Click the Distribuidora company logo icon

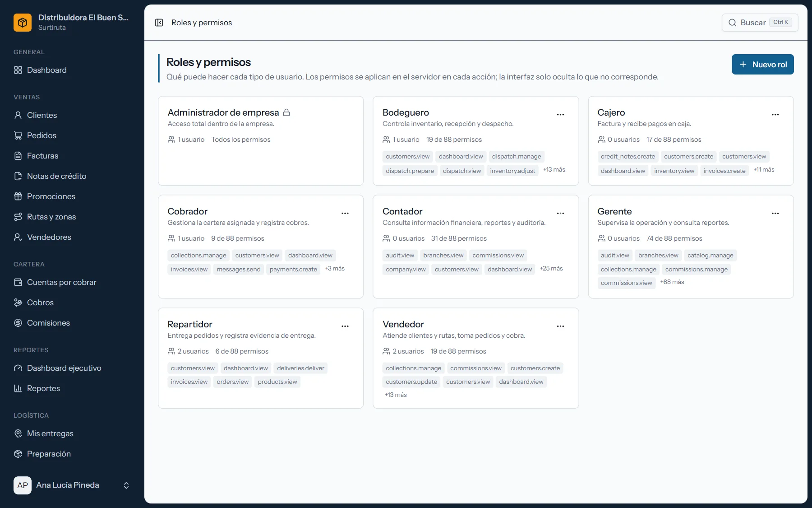click(x=23, y=23)
